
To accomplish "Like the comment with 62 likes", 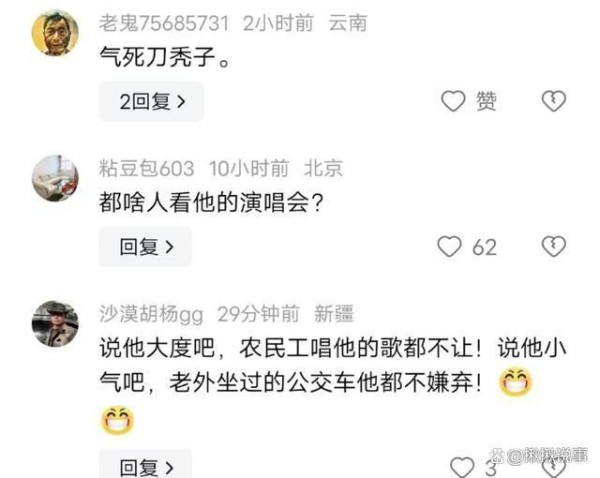I will coord(449,246).
